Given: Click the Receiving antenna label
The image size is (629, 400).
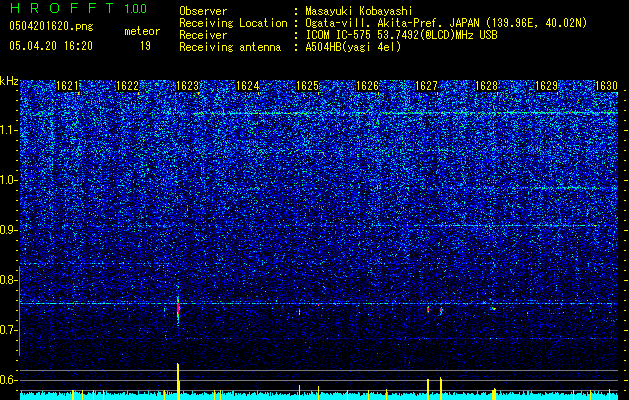Looking at the screenshot, I should [x=230, y=47].
